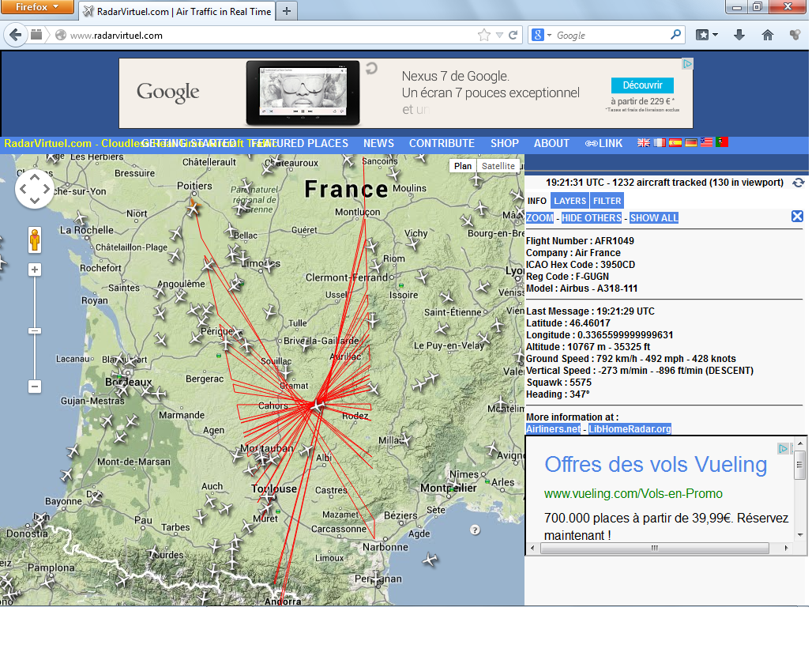Click the map zoom in plus button
Screen dimensions: 812x645
35,270
